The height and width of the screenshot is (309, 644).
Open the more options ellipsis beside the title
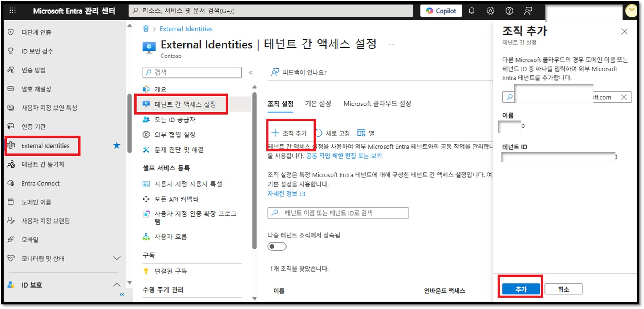(392, 45)
